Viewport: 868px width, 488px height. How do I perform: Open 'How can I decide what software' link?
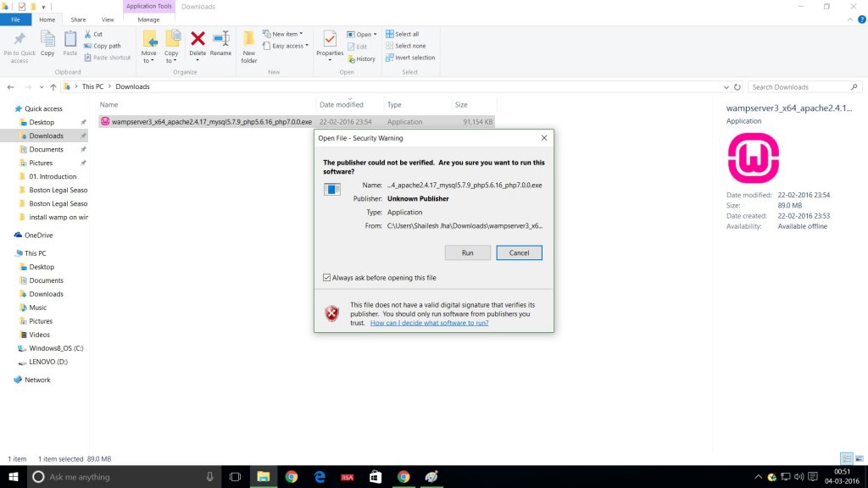(429, 323)
